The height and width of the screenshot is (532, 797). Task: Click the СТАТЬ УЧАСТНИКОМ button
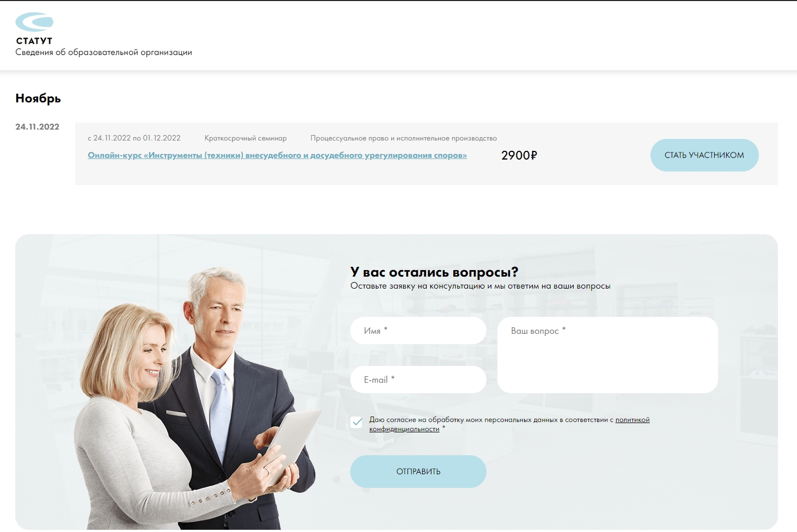(704, 155)
